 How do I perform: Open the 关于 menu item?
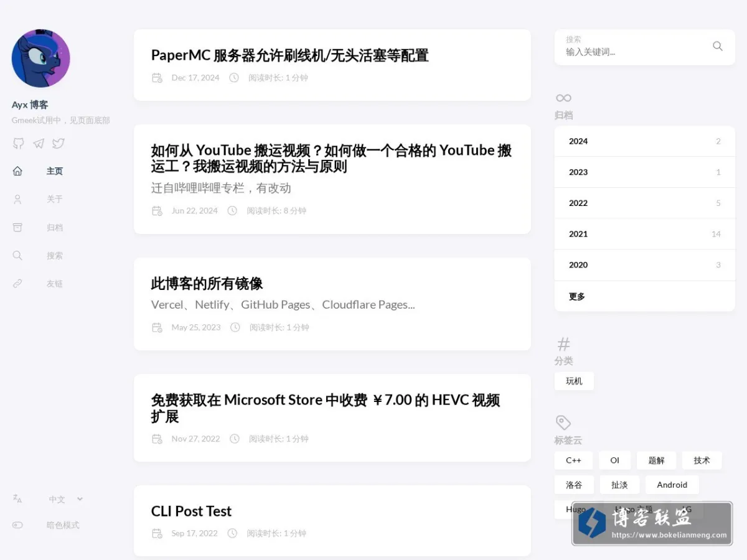click(55, 199)
